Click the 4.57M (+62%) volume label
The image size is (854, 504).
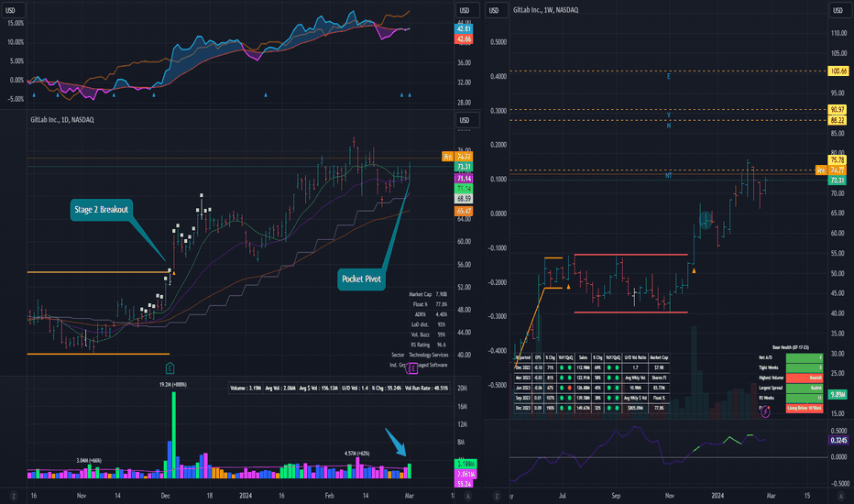coord(356,454)
